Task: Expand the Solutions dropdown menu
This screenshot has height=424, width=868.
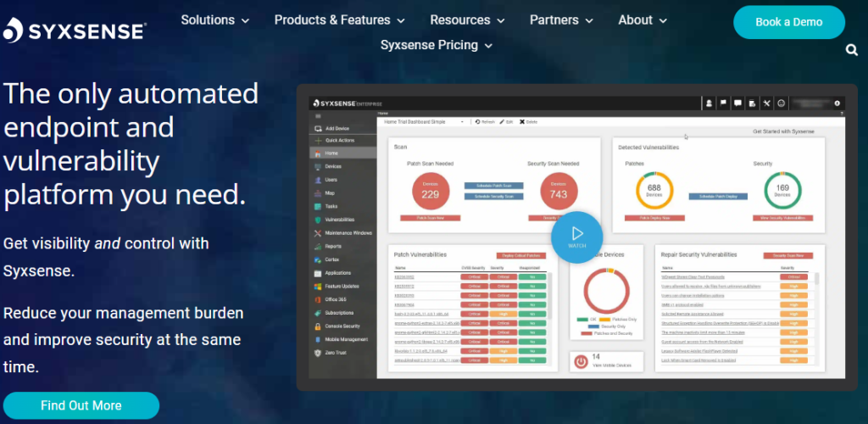Action: [x=215, y=20]
